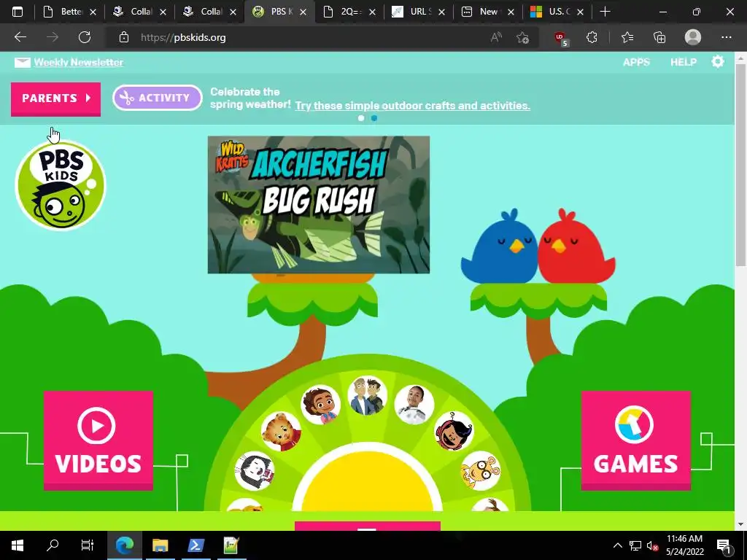Viewport: 747px width, 560px height.
Task: Click the blue and red birds
Action: [x=538, y=246]
